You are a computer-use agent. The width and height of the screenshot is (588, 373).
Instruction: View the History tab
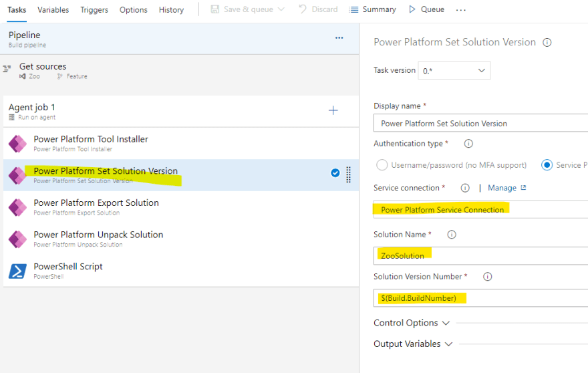point(171,10)
